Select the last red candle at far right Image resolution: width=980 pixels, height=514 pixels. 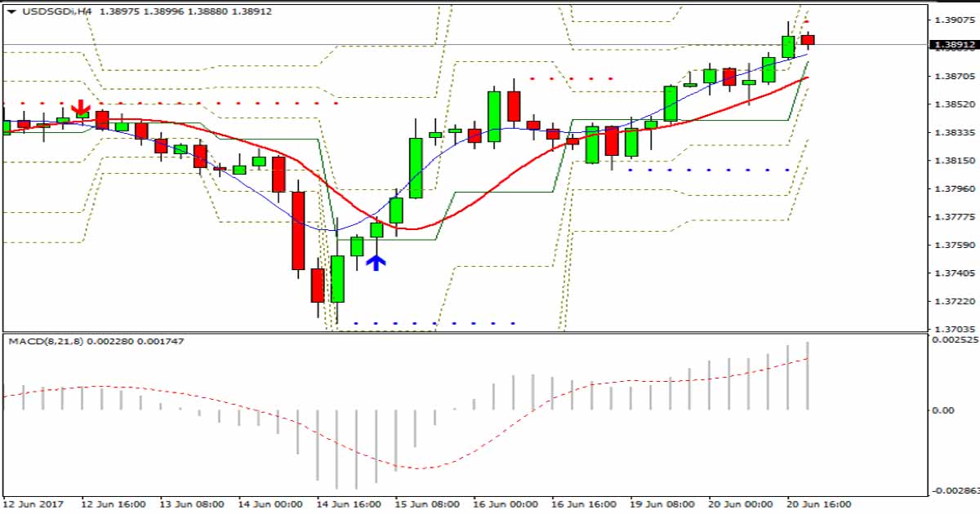click(808, 39)
